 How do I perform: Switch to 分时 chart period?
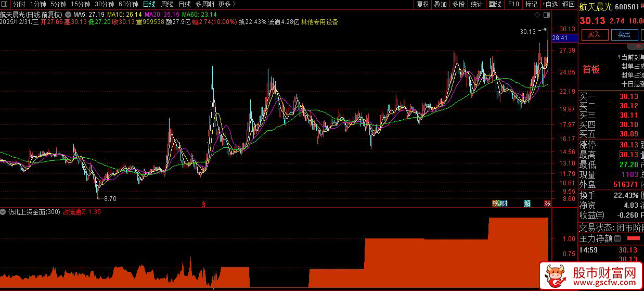point(19,4)
